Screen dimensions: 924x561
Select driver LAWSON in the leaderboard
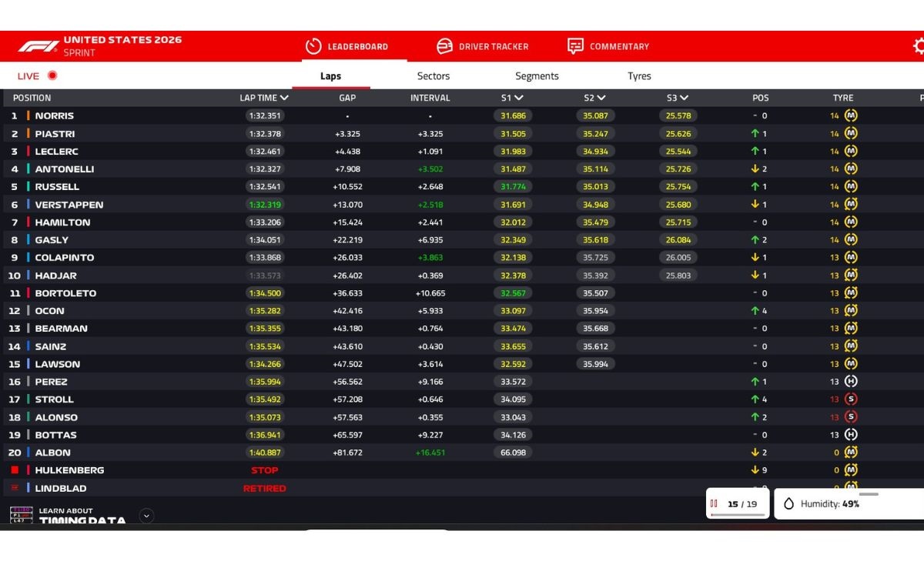click(58, 363)
